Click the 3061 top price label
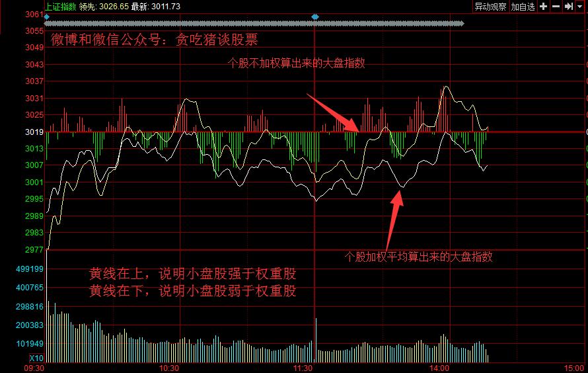The height and width of the screenshot is (373, 588). point(34,15)
